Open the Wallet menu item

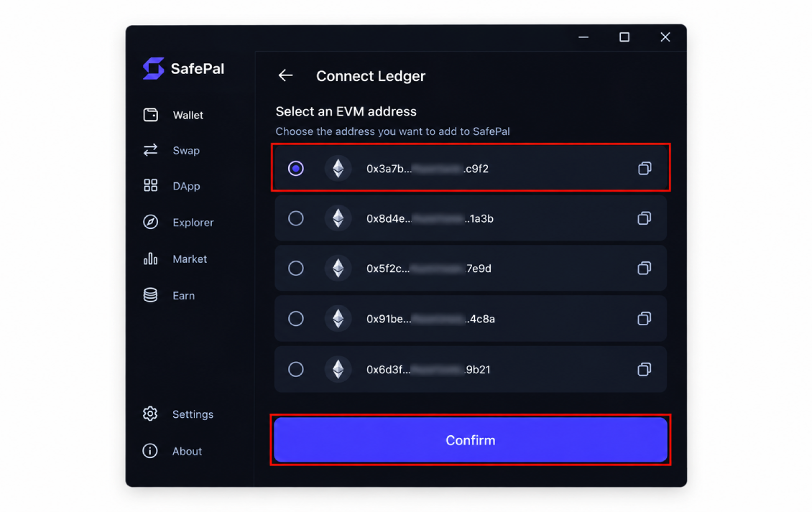[x=188, y=115]
